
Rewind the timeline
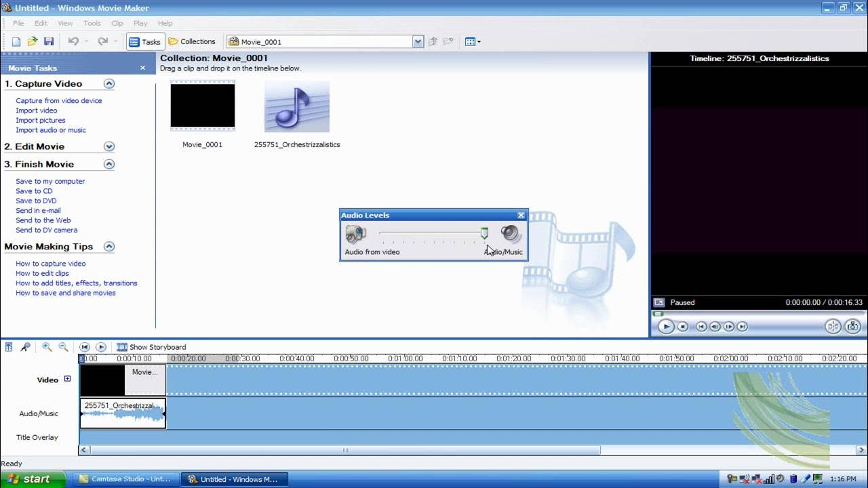[85, 347]
